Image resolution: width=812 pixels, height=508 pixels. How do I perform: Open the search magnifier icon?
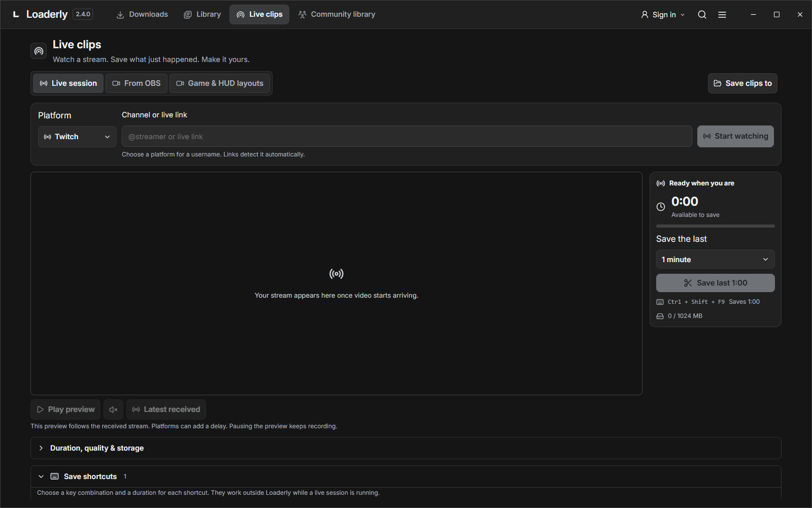coord(702,15)
